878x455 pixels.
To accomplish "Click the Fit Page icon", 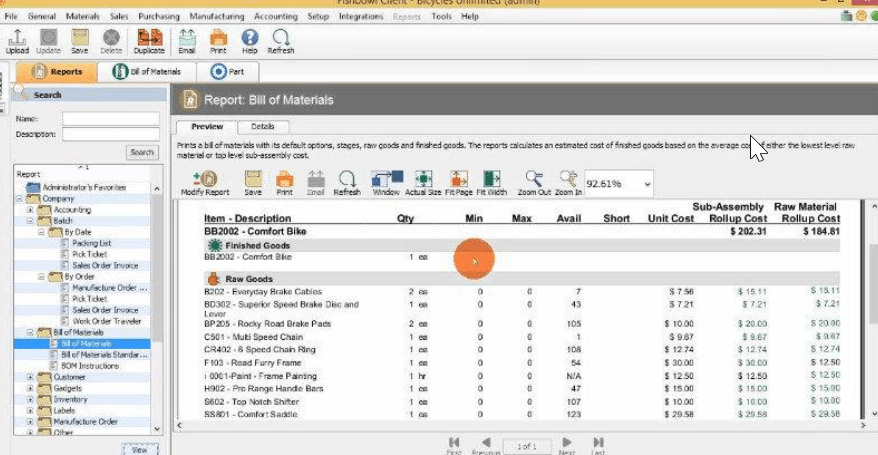I will pyautogui.click(x=459, y=184).
